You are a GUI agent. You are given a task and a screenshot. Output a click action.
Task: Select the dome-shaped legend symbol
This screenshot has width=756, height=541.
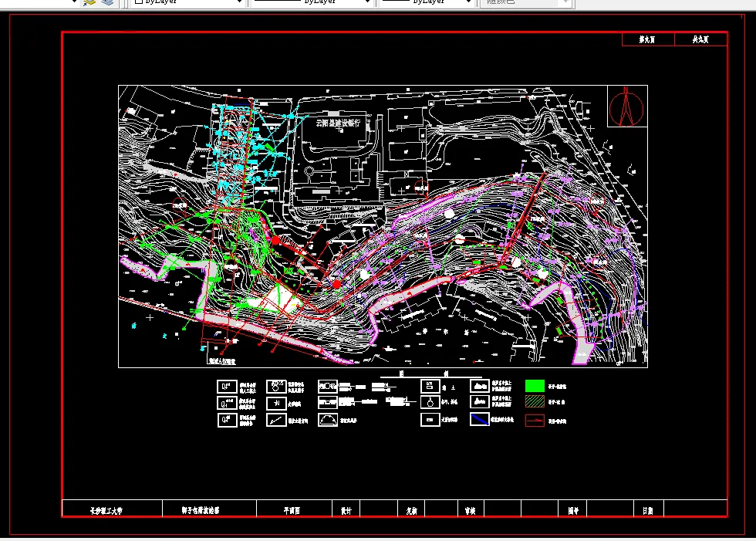[x=328, y=420]
